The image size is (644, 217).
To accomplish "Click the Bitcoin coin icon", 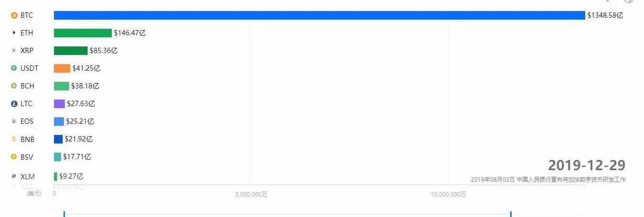I will tap(14, 15).
